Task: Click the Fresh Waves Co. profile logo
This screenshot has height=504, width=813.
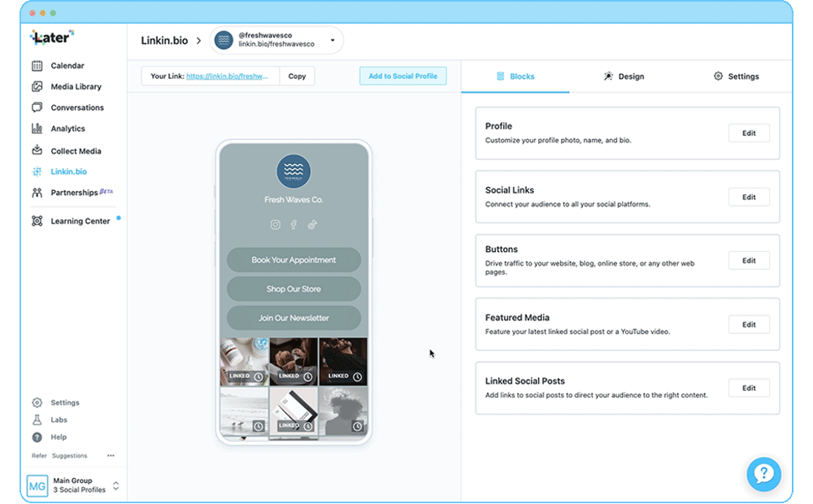Action: click(x=293, y=172)
